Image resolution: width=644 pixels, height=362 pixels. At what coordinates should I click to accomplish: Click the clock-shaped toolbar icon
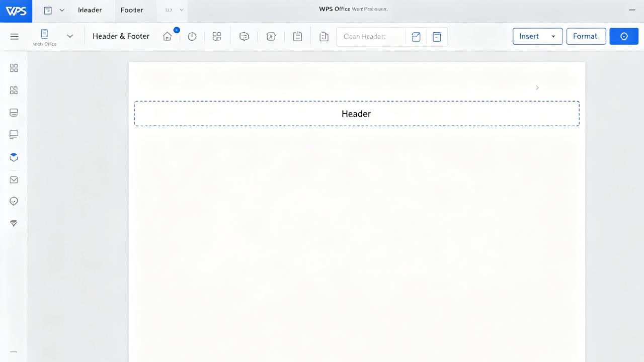192,36
